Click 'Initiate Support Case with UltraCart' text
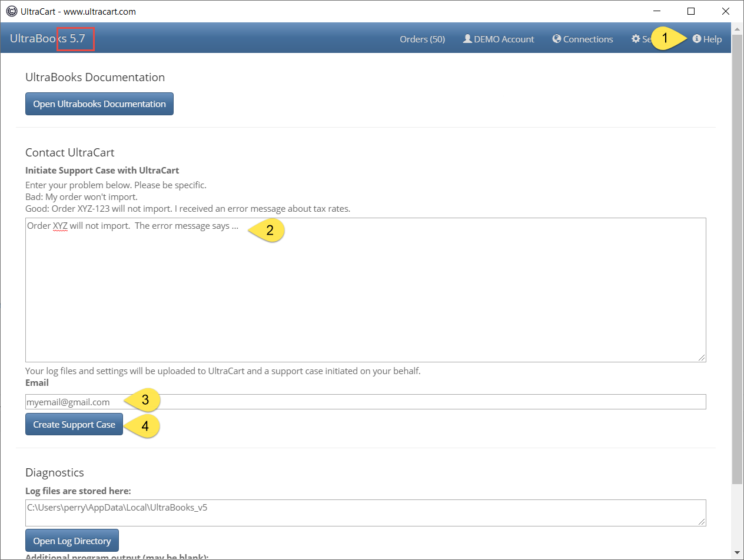This screenshot has width=744, height=560. click(x=102, y=171)
